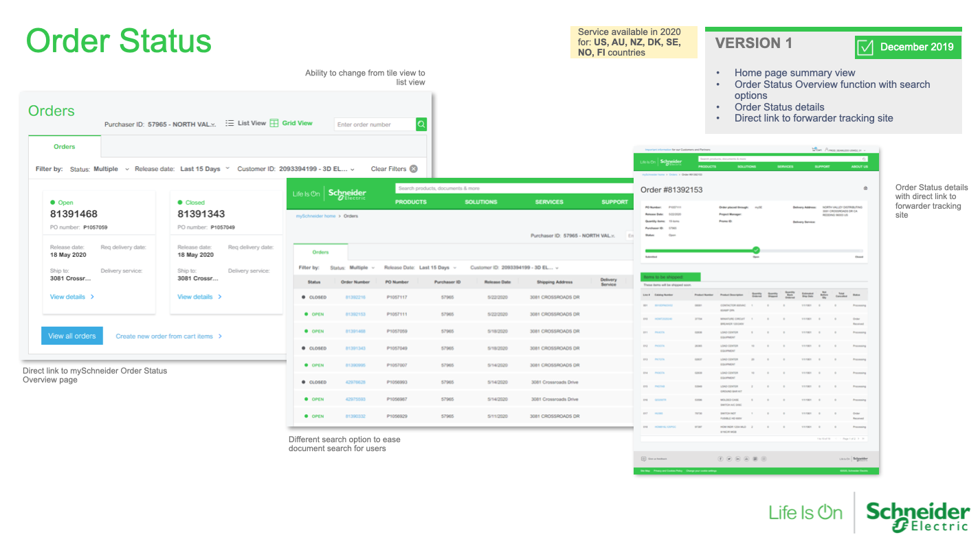Click Release Date column header in list view
The width and height of the screenshot is (980, 548).
[x=498, y=282]
